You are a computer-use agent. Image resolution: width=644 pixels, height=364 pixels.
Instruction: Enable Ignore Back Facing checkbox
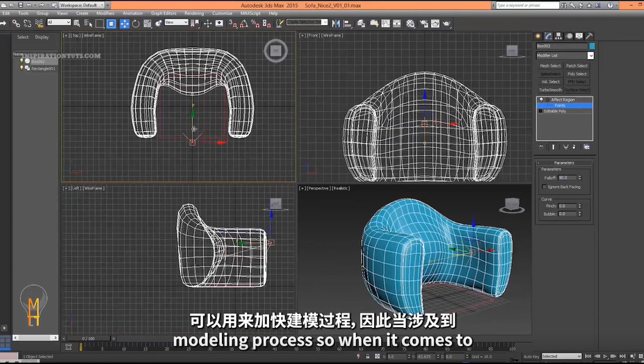tap(545, 187)
